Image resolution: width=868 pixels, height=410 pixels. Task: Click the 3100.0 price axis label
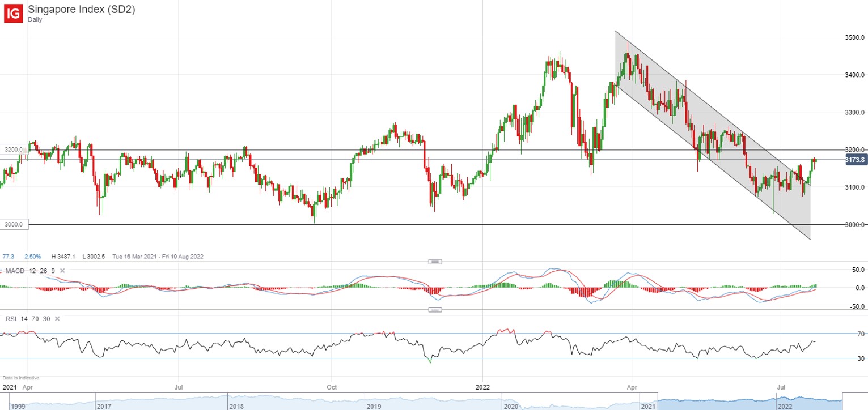(855, 187)
